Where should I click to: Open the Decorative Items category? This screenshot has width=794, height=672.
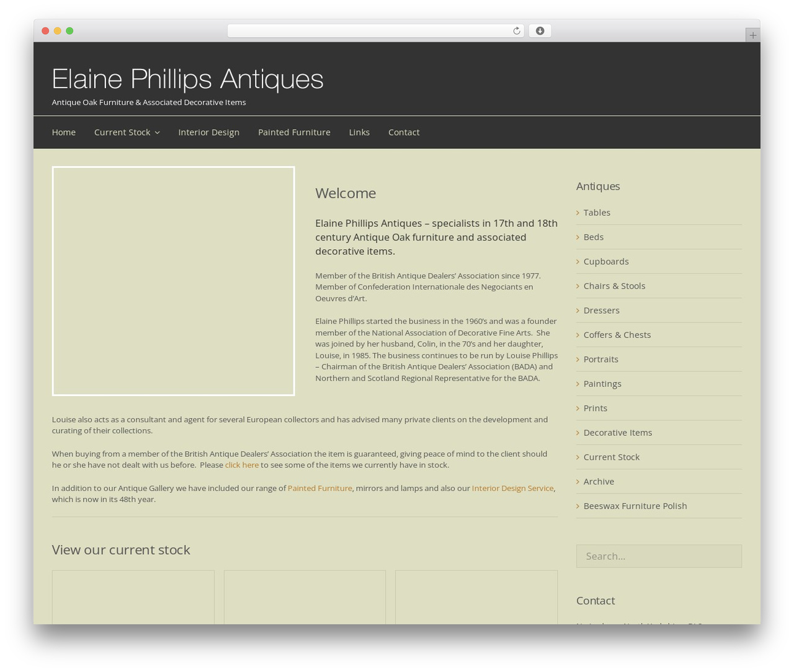pos(618,433)
